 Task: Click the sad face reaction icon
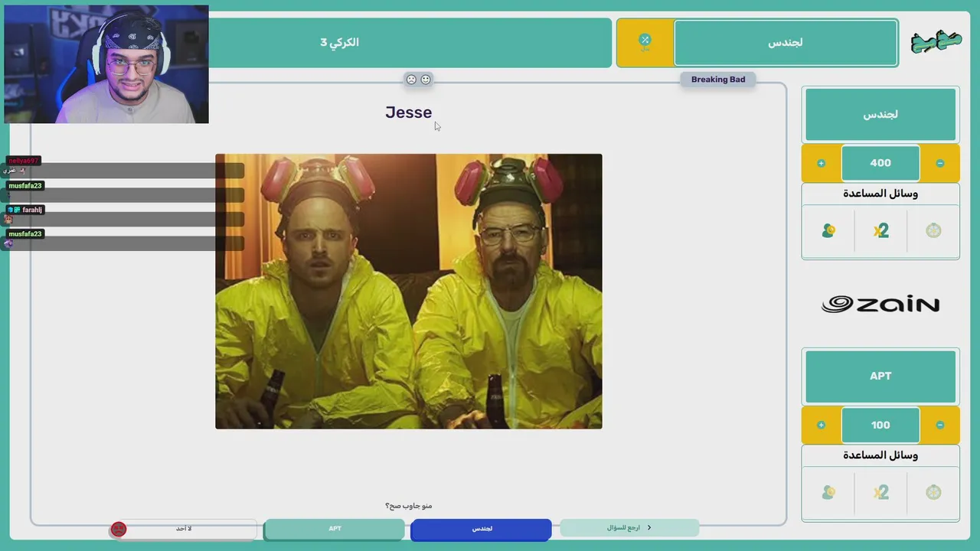tap(411, 80)
